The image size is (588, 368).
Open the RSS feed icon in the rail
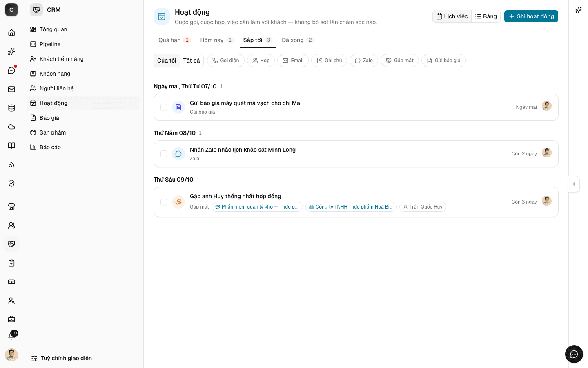(11, 164)
